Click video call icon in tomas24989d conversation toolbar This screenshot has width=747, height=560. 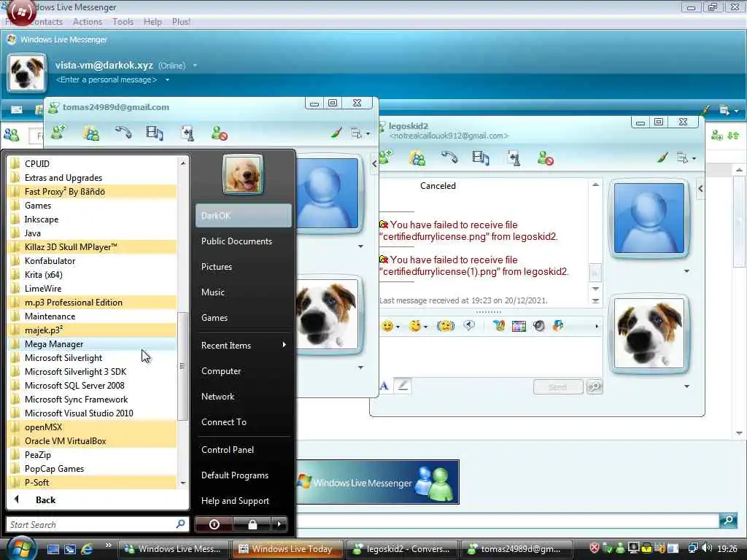[x=155, y=133]
